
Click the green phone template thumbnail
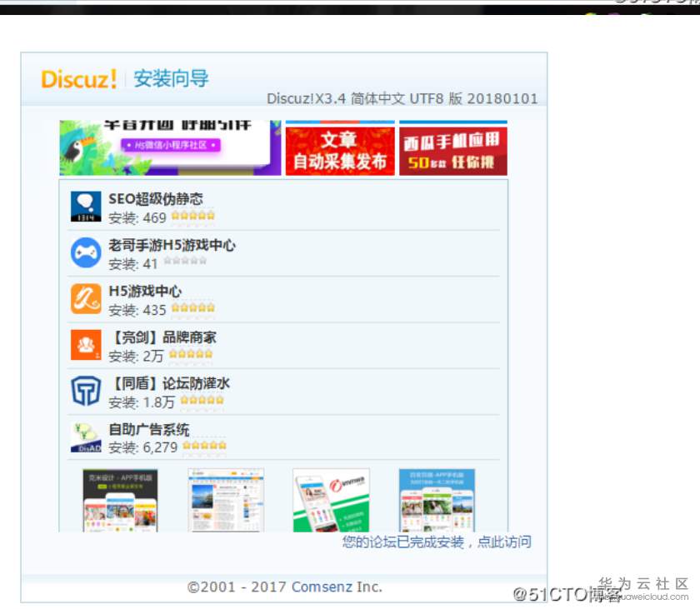click(332, 500)
